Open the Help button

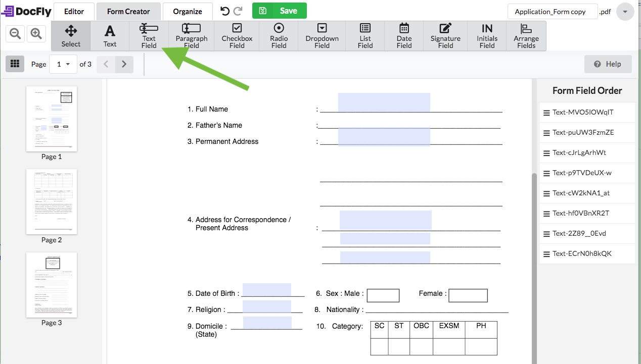(608, 64)
